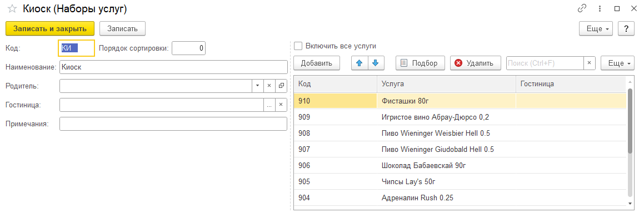Image resolution: width=644 pixels, height=217 pixels.
Task: Click into the Родитель input field
Action: pos(156,86)
